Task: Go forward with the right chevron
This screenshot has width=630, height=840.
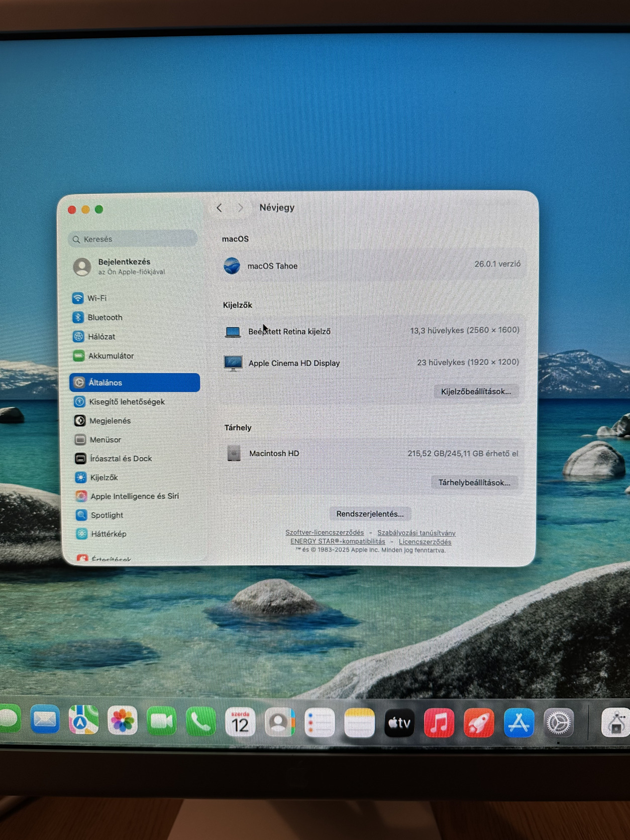Action: pyautogui.click(x=240, y=208)
